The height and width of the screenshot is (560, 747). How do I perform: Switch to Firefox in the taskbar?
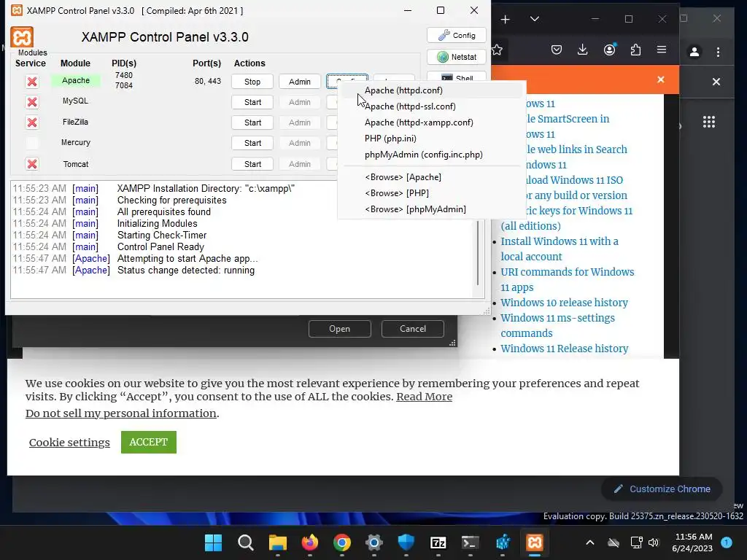(309, 542)
